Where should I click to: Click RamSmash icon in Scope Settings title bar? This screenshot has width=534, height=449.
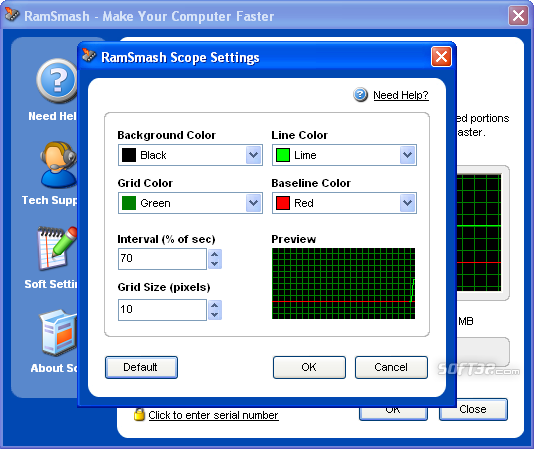click(x=89, y=56)
